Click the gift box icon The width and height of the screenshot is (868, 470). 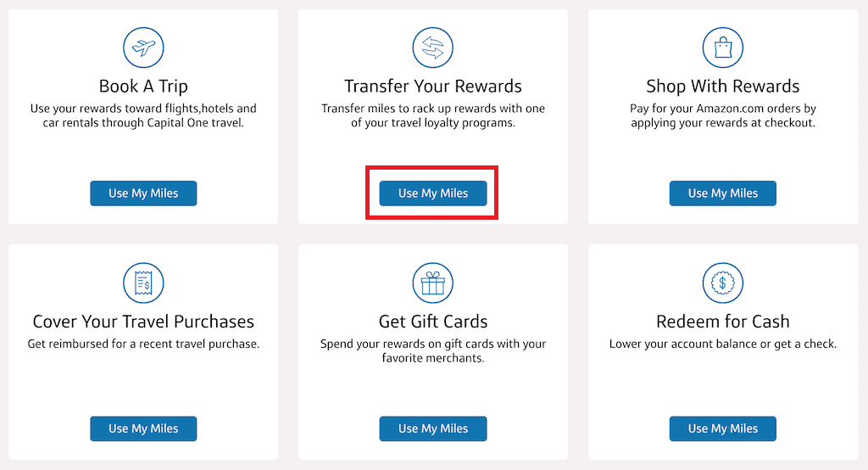(x=433, y=283)
